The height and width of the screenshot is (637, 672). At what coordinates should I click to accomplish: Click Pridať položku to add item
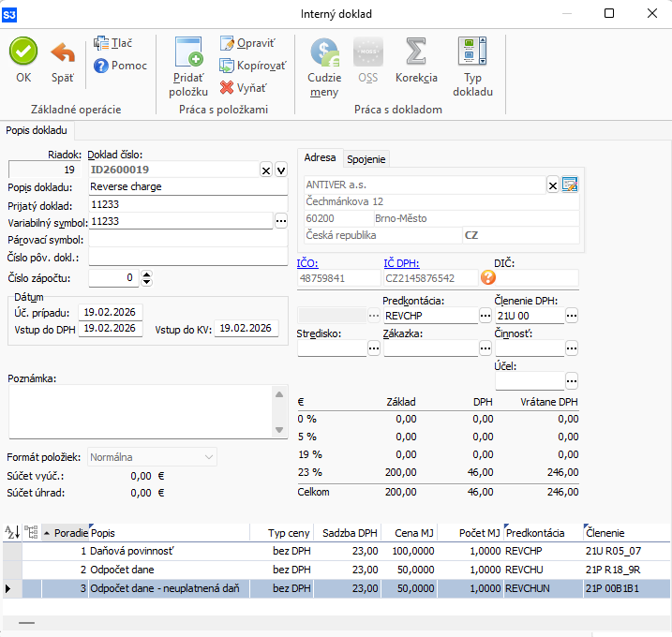pos(188,52)
